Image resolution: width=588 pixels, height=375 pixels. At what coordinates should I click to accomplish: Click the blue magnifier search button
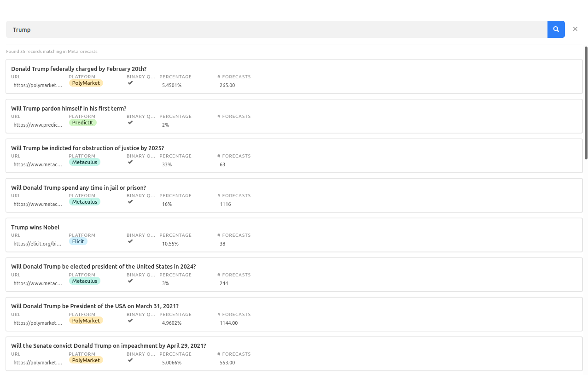click(556, 29)
